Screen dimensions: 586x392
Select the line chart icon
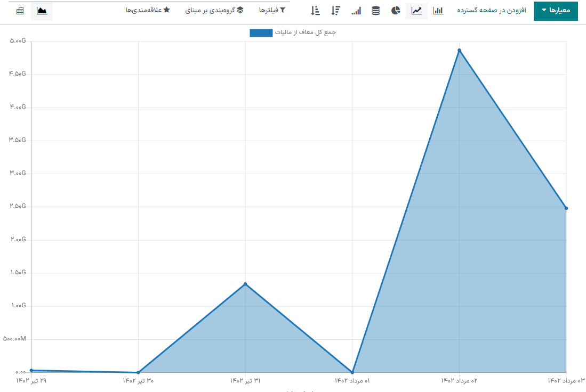coord(416,11)
